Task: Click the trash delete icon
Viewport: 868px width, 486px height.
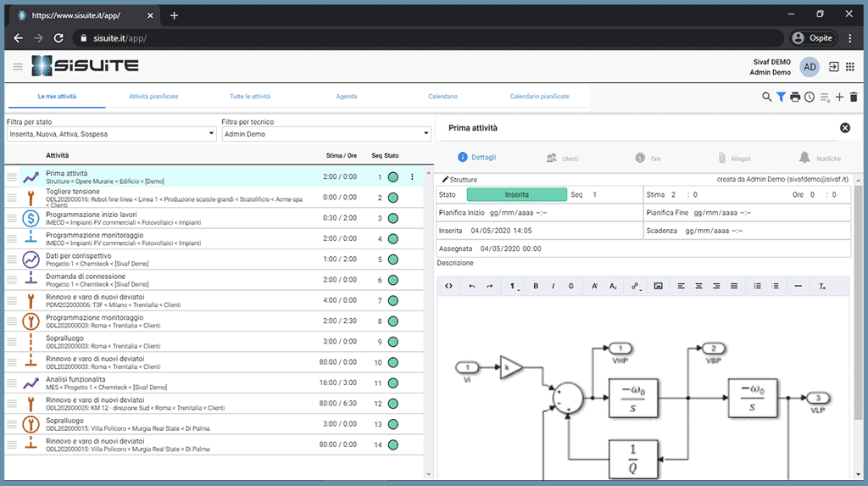Action: [x=853, y=97]
